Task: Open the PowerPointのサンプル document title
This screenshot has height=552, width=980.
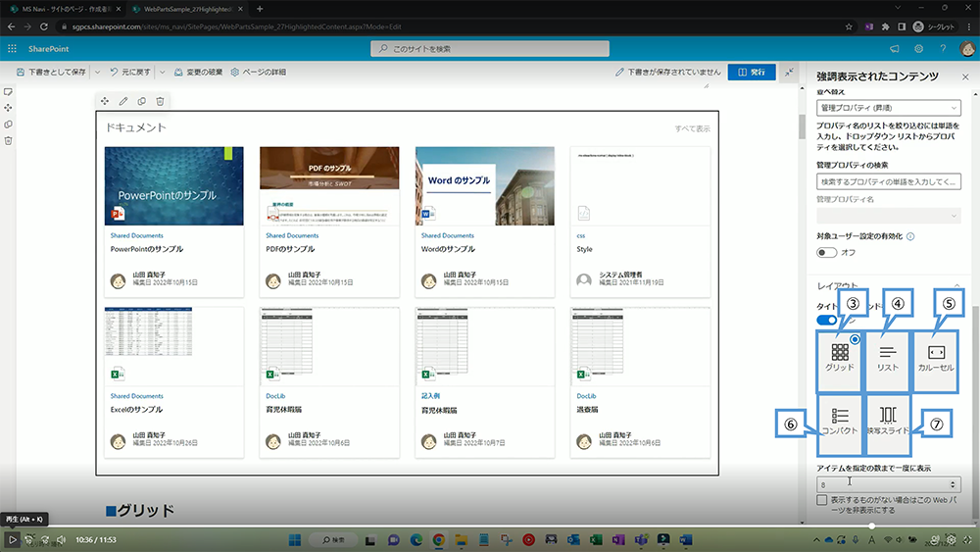Action: [147, 249]
